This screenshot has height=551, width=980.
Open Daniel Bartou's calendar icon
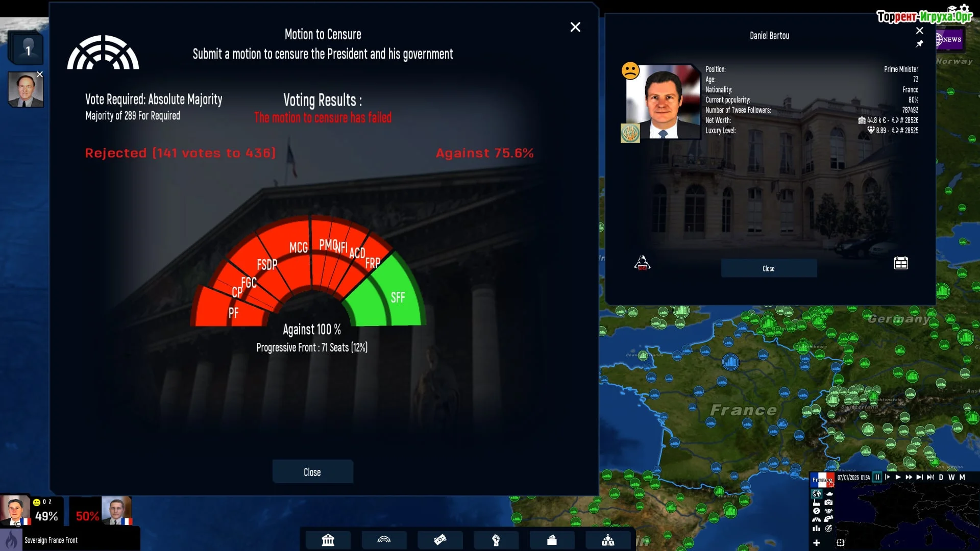(x=901, y=263)
